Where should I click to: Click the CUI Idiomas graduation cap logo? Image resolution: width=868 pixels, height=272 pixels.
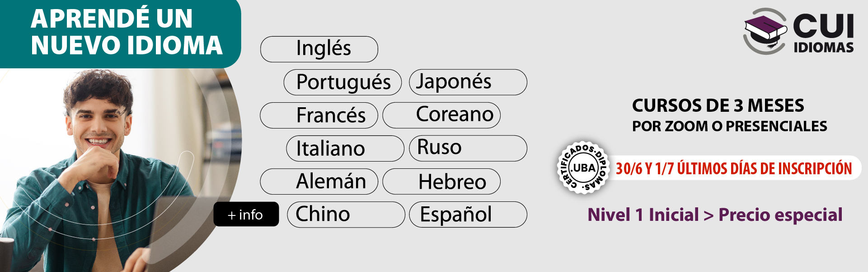766,31
